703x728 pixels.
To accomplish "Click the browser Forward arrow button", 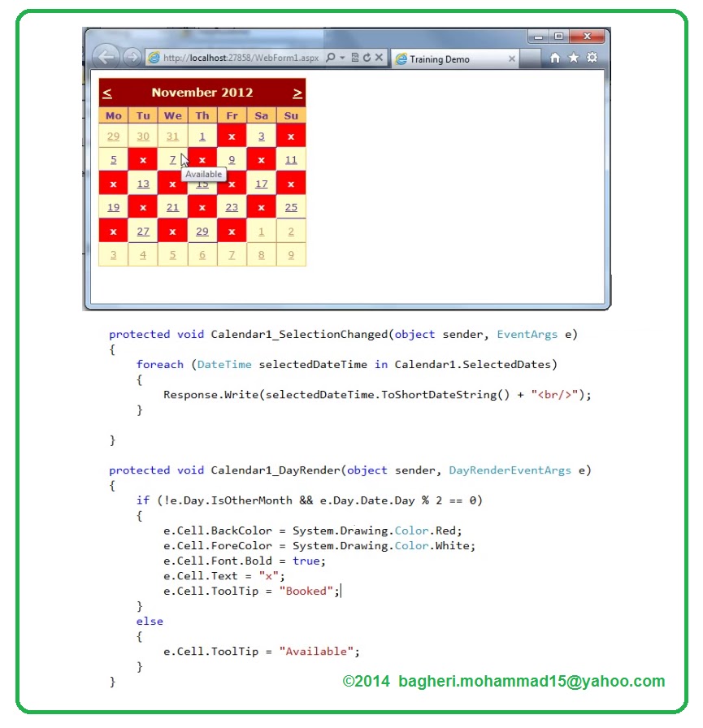I will 132,57.
